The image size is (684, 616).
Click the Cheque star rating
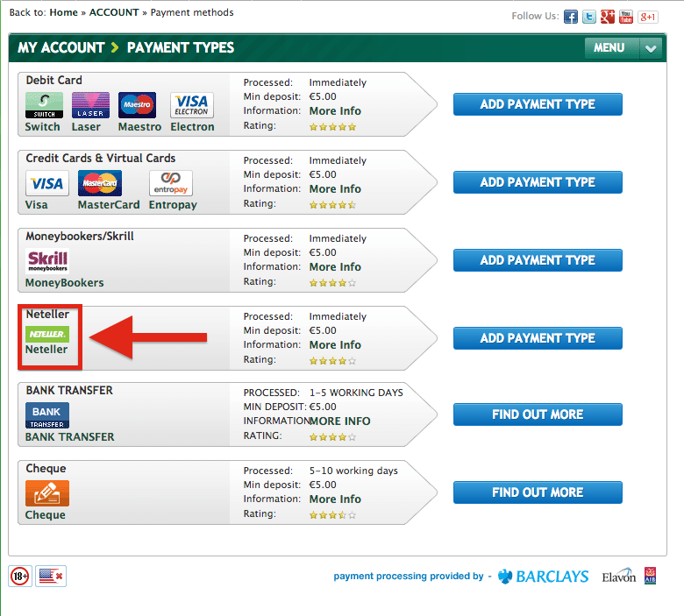[333, 515]
